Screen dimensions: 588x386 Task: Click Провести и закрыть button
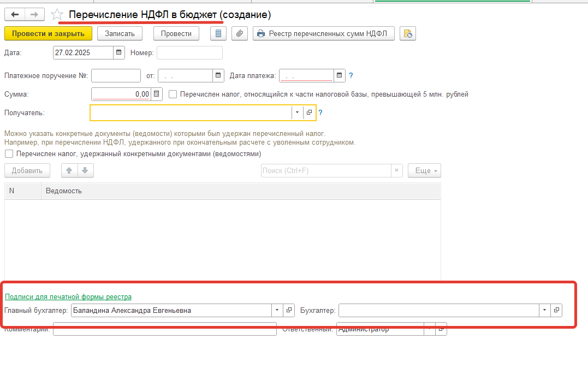tap(48, 34)
